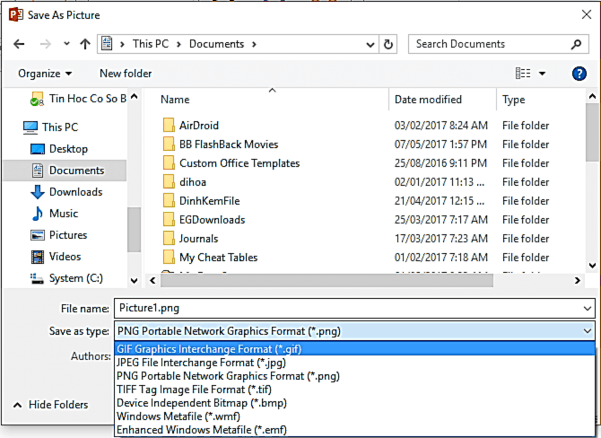Image resolution: width=601 pixels, height=438 pixels.
Task: Click the New folder button
Action: point(126,74)
